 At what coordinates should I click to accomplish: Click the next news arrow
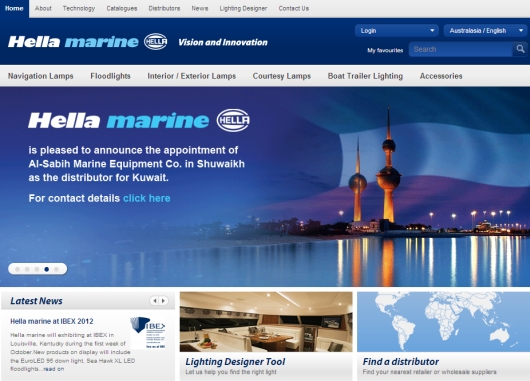coord(164,301)
